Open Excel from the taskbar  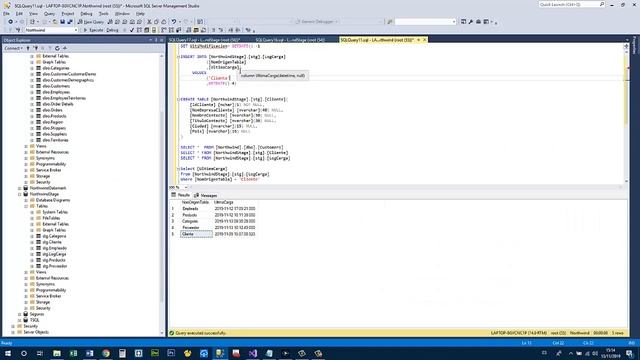click(73, 353)
